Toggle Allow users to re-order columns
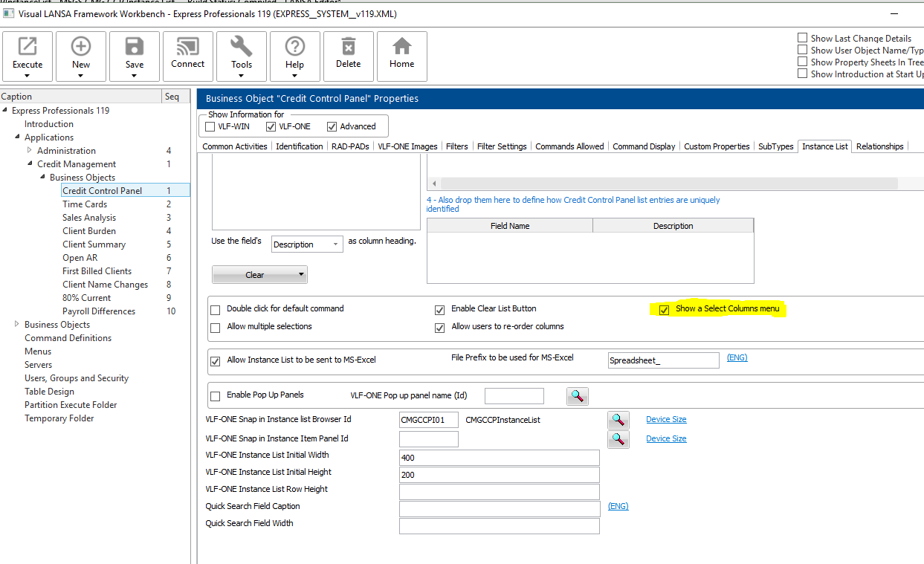The width and height of the screenshot is (924, 564). 439,328
